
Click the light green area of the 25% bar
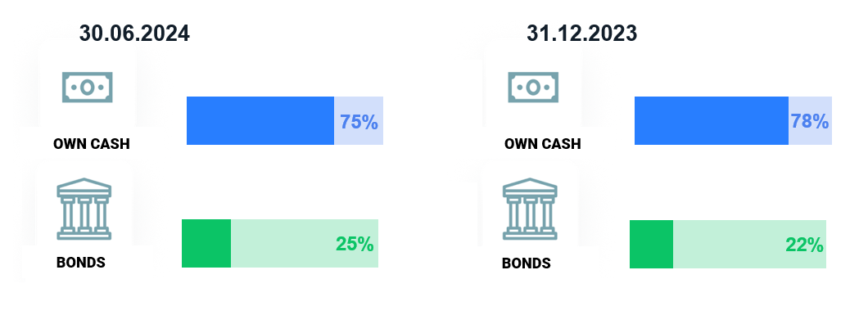tap(305, 243)
